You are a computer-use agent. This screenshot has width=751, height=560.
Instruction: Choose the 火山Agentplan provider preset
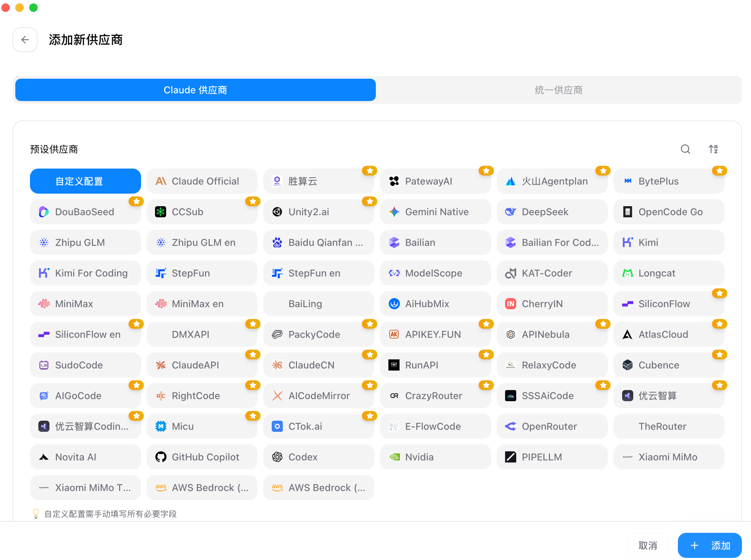click(552, 181)
